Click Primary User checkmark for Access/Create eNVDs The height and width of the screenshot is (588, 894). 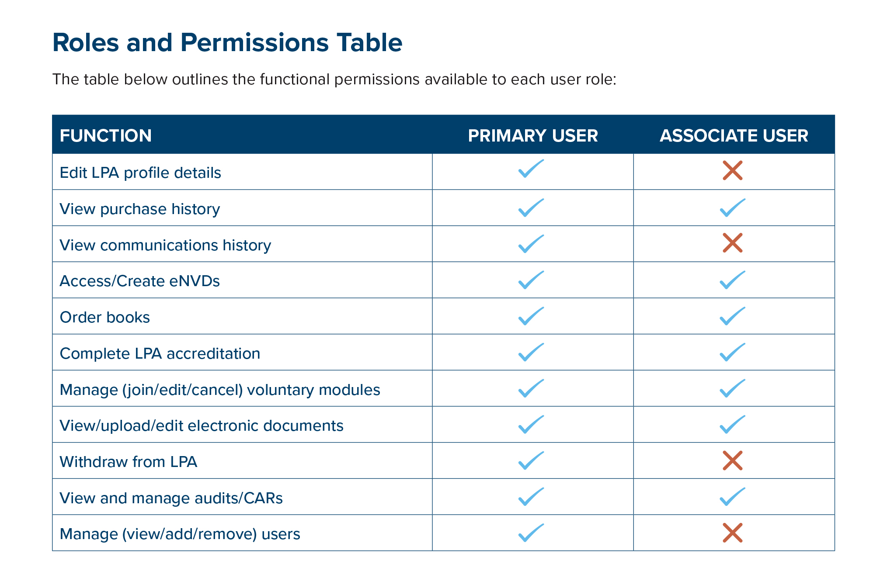[531, 280]
